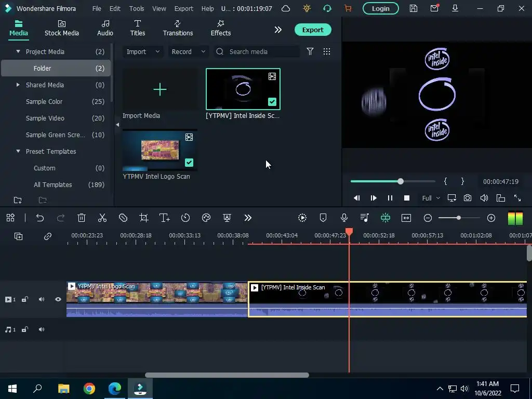Click the Add Text tool icon

[165, 218]
